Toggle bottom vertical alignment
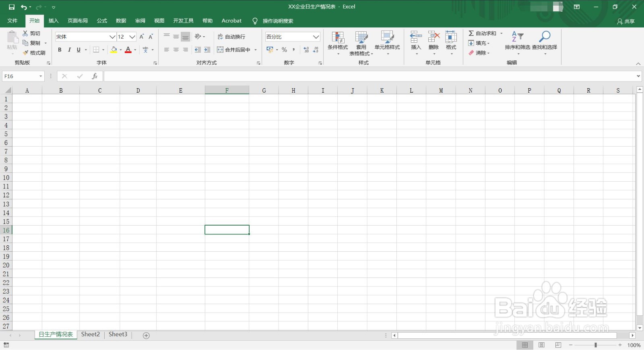Image resolution: width=644 pixels, height=350 pixels. coord(185,37)
